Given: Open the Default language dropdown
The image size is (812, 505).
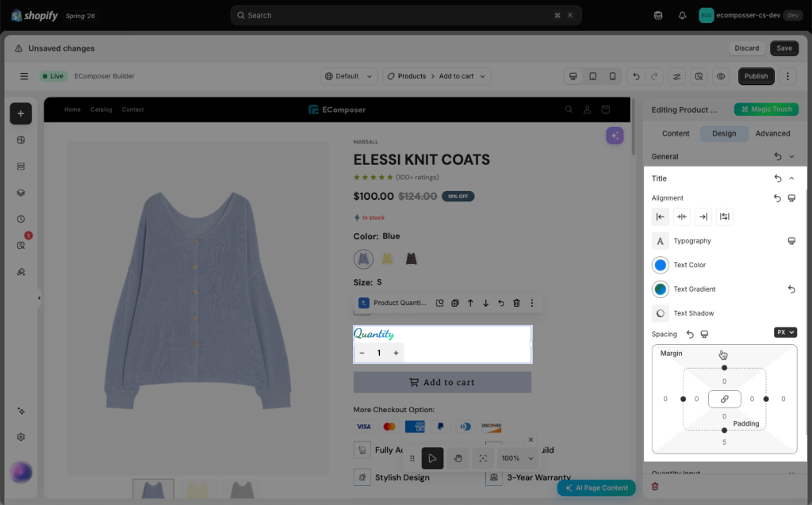Looking at the screenshot, I should point(349,76).
